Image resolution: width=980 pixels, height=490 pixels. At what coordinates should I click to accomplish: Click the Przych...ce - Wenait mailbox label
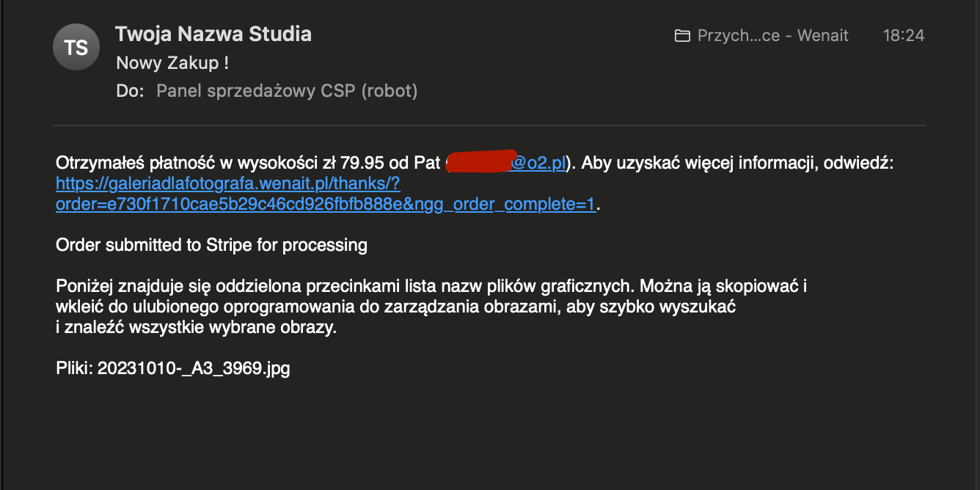pyautogui.click(x=772, y=35)
